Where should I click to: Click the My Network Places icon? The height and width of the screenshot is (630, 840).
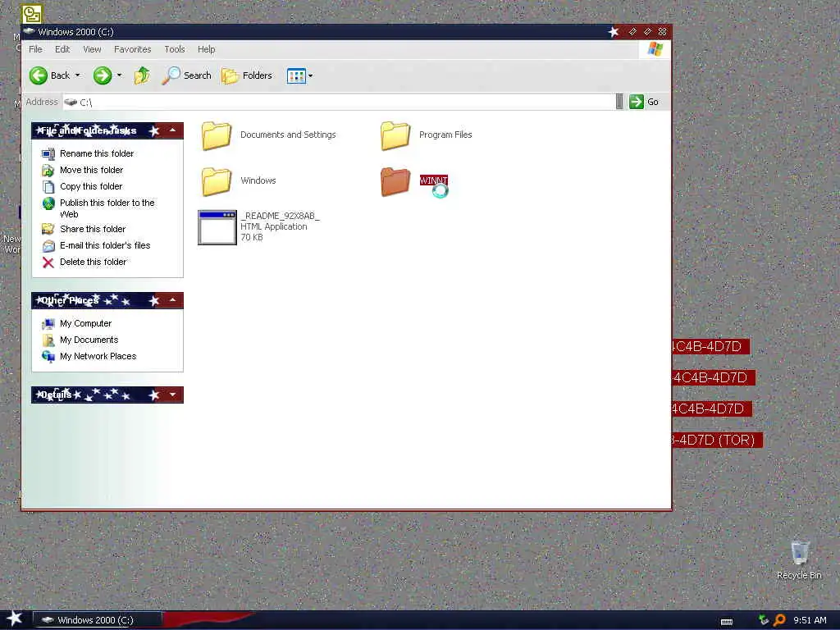[x=48, y=357]
